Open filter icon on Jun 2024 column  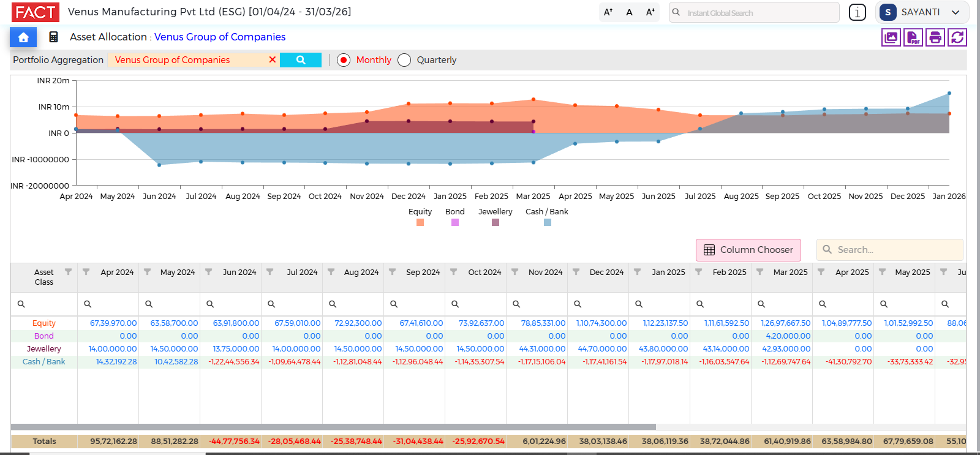tap(209, 272)
